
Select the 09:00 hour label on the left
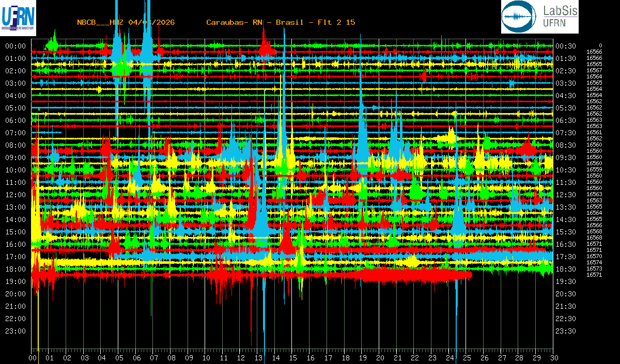[x=16, y=157]
